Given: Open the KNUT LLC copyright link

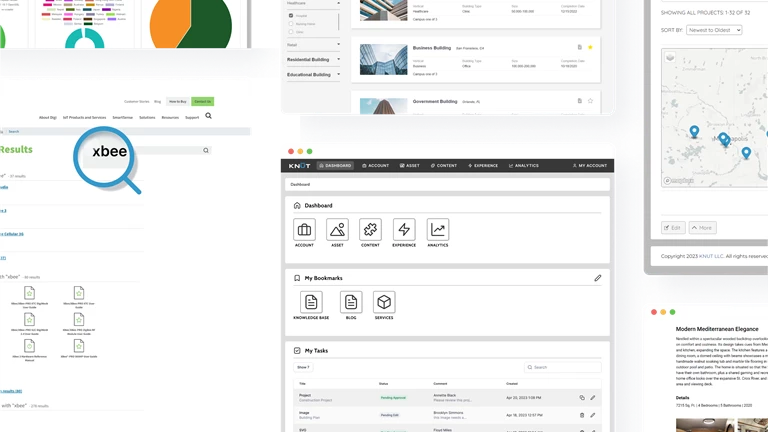Looking at the screenshot, I should point(711,256).
